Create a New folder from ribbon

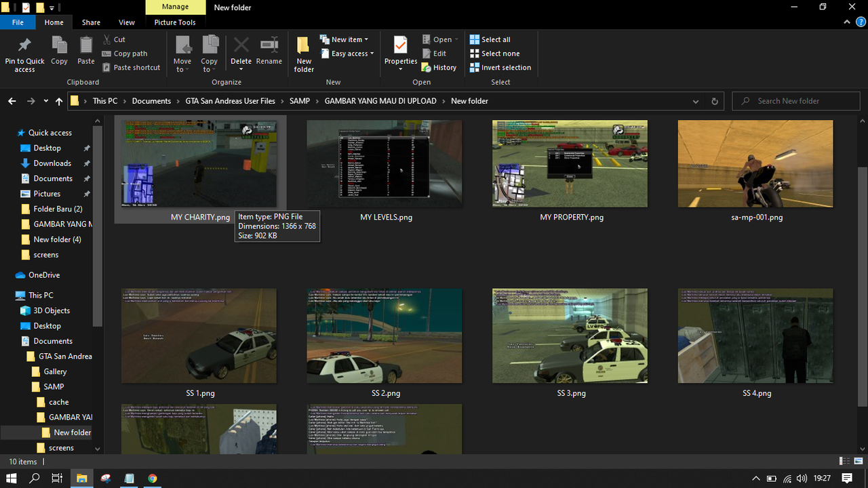click(304, 54)
